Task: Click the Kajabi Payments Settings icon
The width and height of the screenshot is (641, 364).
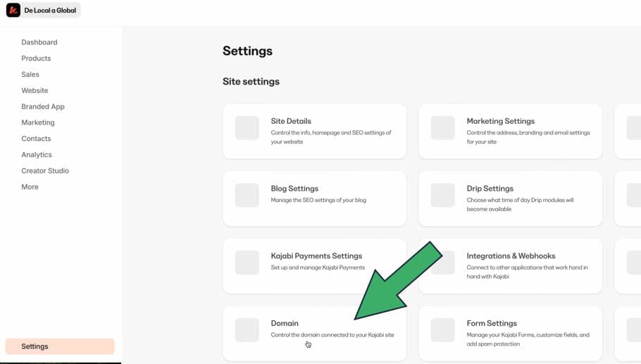Action: coord(247,263)
